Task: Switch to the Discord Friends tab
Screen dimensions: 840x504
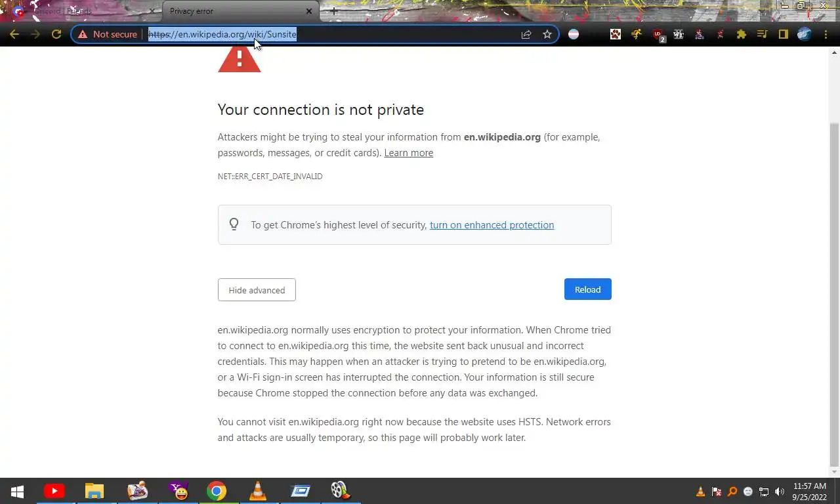Action: 83,11
